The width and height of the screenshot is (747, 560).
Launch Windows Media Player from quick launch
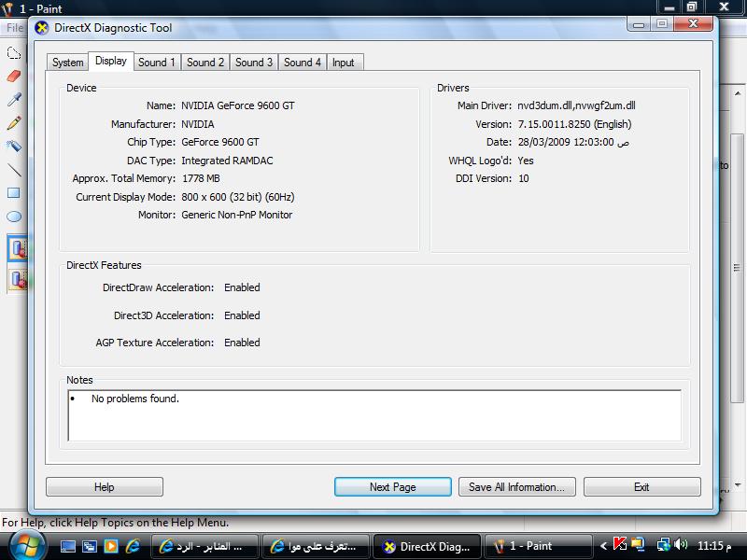click(x=111, y=546)
